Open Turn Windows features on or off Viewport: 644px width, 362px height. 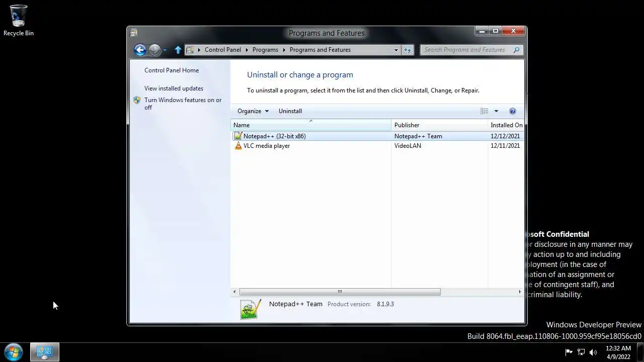pos(183,104)
